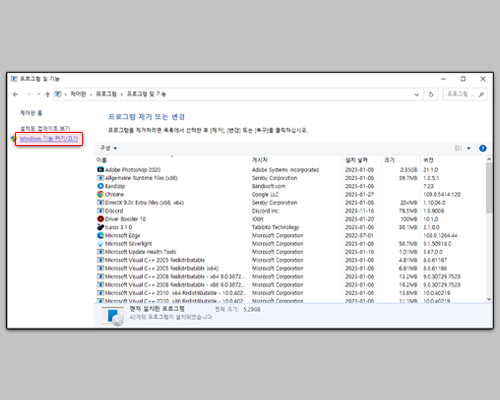The height and width of the screenshot is (400, 500).
Task: Click the Microsoft Silverlight icon
Action: (x=100, y=244)
